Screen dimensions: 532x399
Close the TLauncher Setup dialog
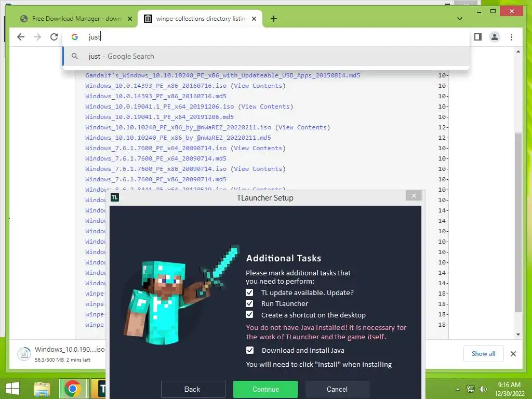click(x=414, y=196)
